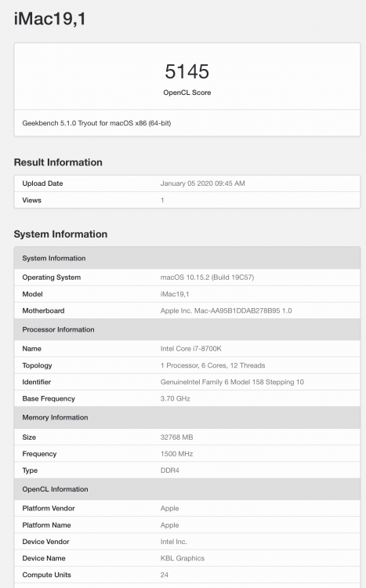Click the Device Name label

[44, 558]
